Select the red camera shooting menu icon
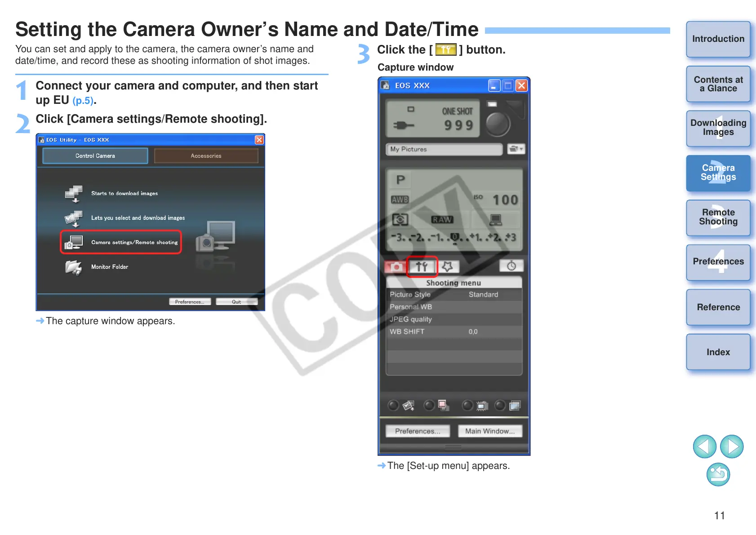The width and height of the screenshot is (756, 535). (396, 267)
